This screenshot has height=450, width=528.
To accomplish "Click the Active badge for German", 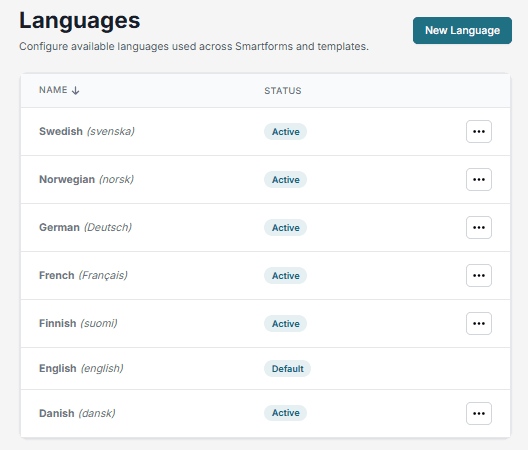I will pyautogui.click(x=285, y=228).
